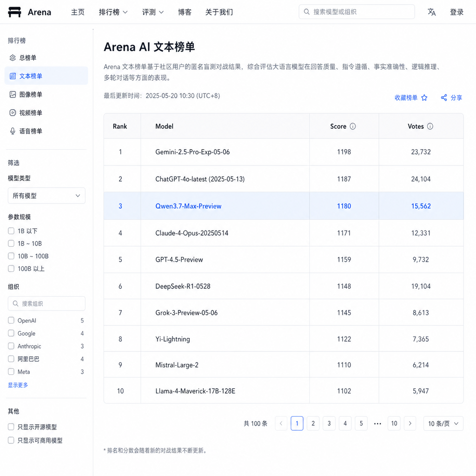The height and width of the screenshot is (476, 476).
Task: Click the 语音榜单 microphone icon
Action: pos(13,131)
